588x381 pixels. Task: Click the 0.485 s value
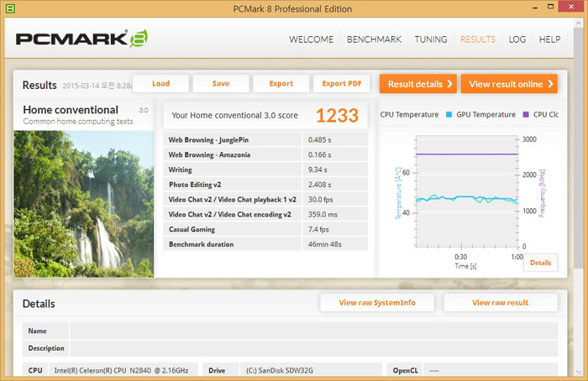(319, 140)
